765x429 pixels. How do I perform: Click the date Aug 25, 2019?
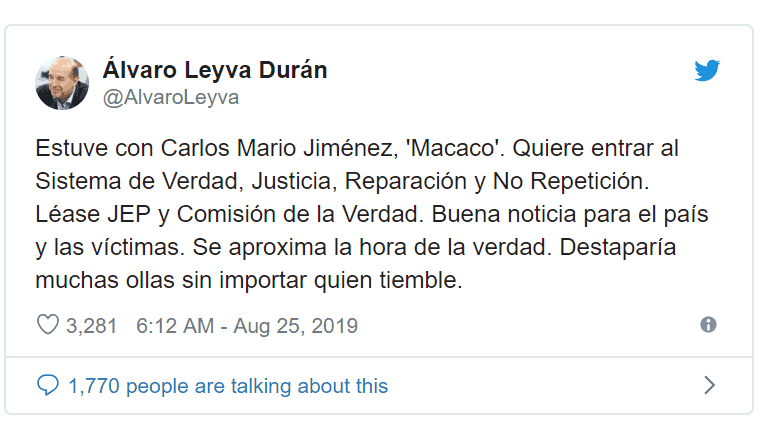click(x=295, y=326)
